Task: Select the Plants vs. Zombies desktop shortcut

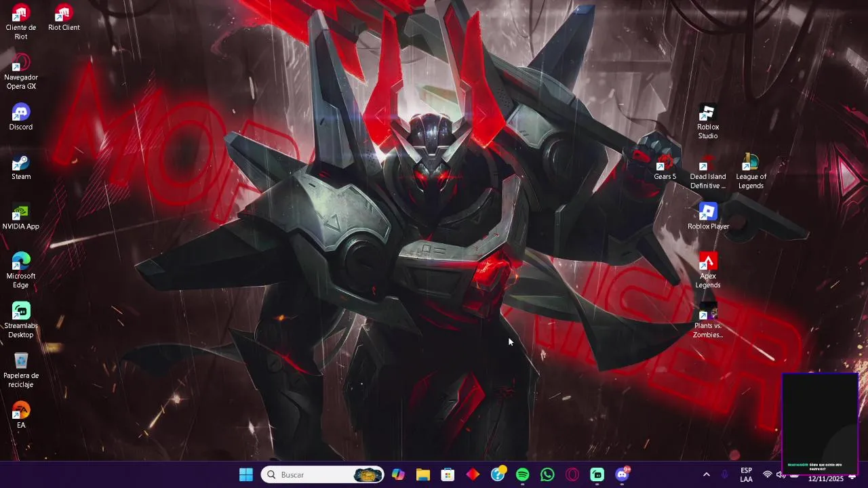Action: 708,321
